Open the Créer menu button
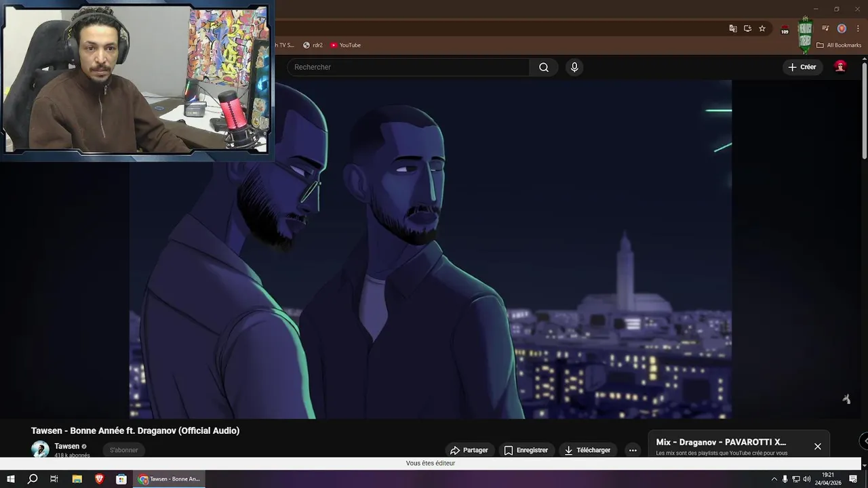868x488 pixels. tap(802, 67)
